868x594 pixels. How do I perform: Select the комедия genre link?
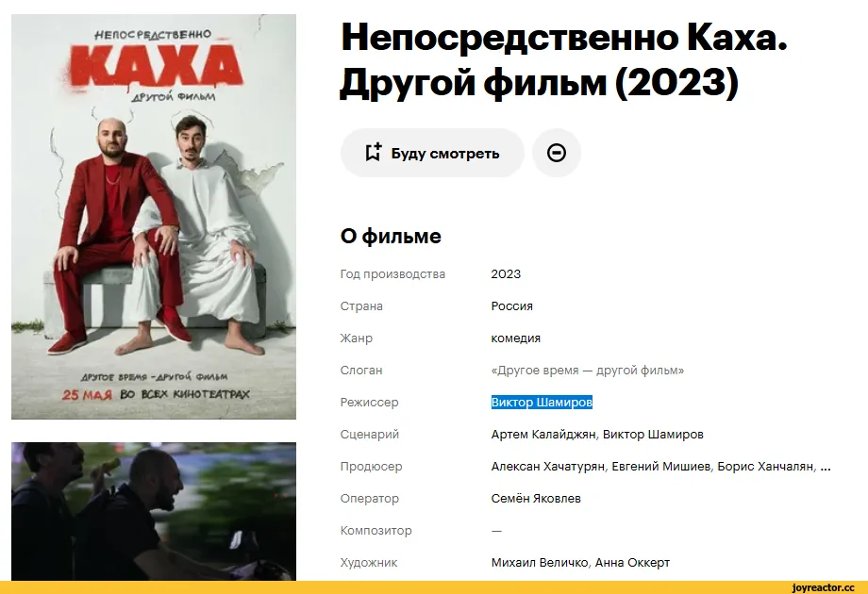(x=515, y=338)
